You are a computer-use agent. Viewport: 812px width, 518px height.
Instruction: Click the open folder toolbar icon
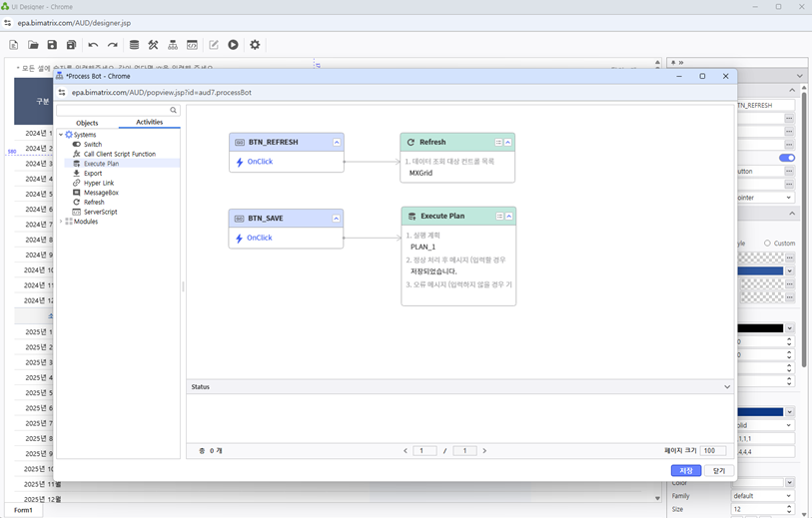click(x=33, y=45)
